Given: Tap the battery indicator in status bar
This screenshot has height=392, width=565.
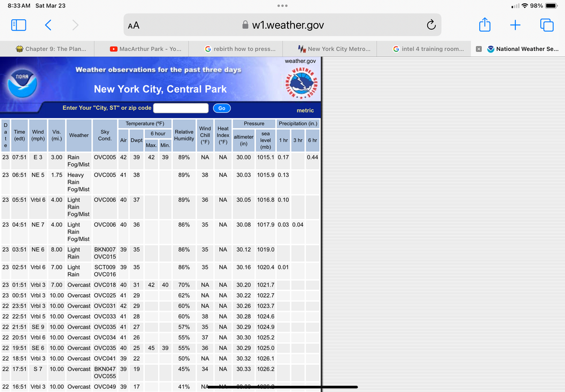Looking at the screenshot, I should [x=551, y=6].
